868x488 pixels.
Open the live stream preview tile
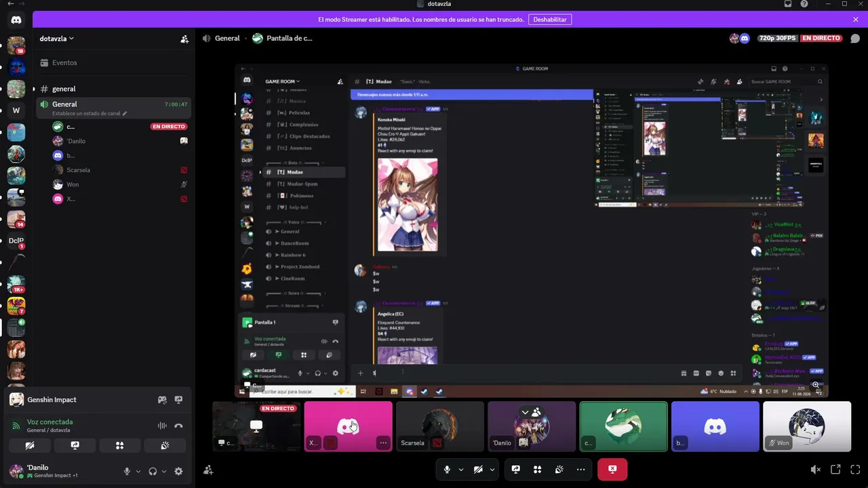[x=256, y=426]
